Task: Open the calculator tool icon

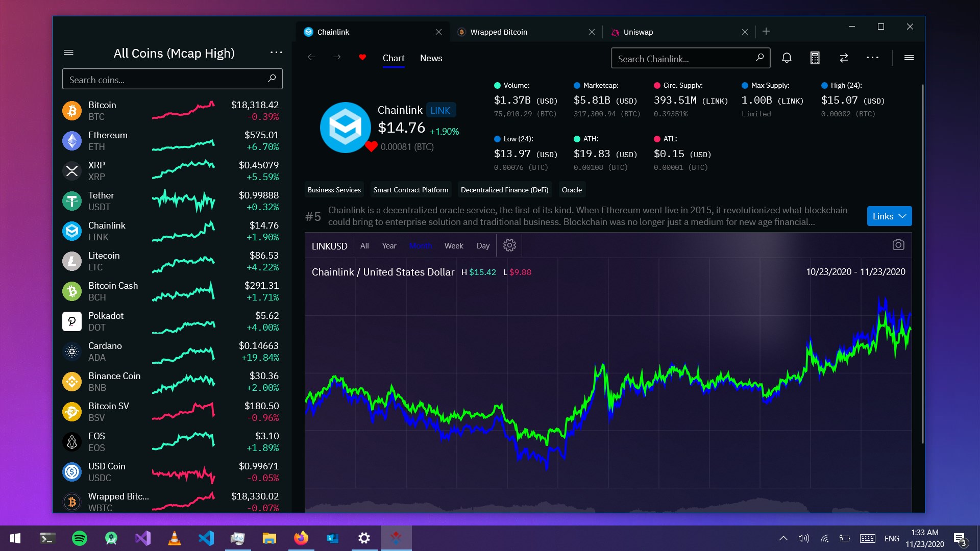Action: [x=815, y=58]
